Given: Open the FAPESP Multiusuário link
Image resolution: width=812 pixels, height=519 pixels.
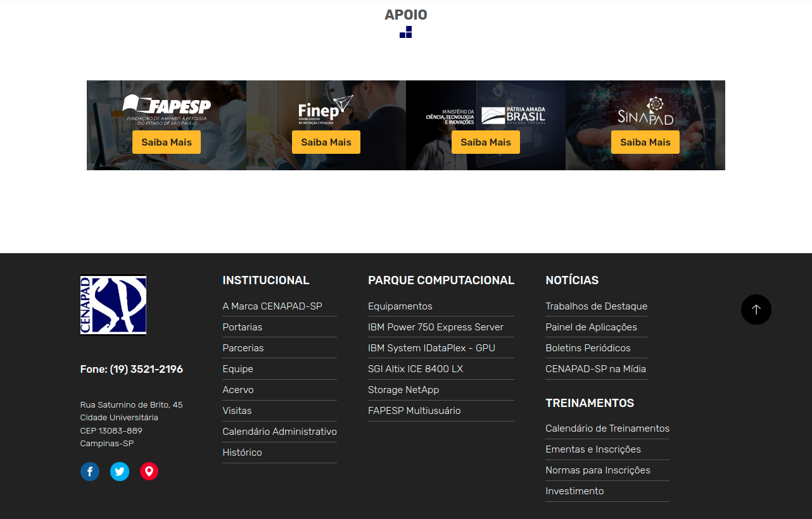Looking at the screenshot, I should pyautogui.click(x=414, y=411).
